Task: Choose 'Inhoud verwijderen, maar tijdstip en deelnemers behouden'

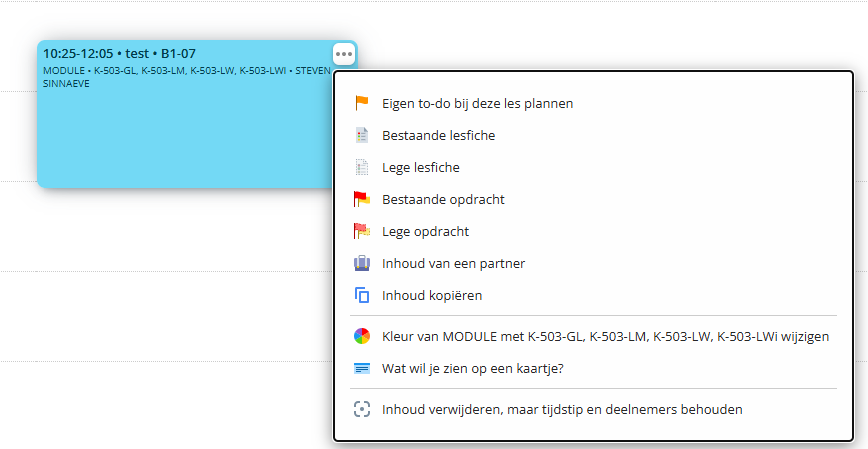Action: (562, 409)
